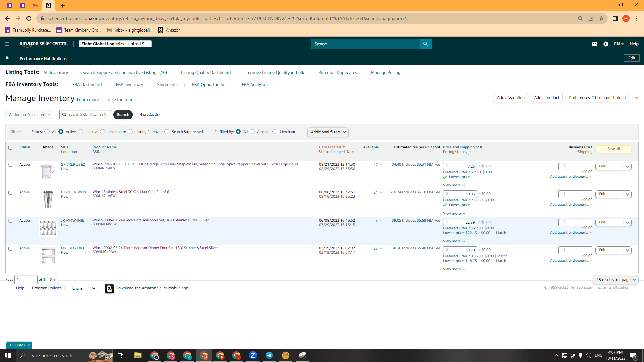The height and width of the screenshot is (362, 644).
Task: Open the 25 results per page dropdown
Action: (615, 280)
